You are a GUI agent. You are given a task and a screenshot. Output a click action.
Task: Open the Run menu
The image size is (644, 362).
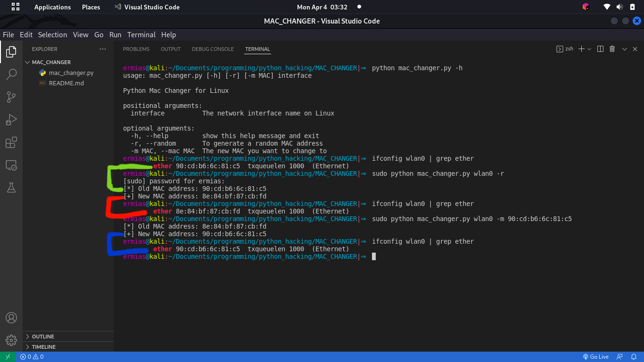116,35
